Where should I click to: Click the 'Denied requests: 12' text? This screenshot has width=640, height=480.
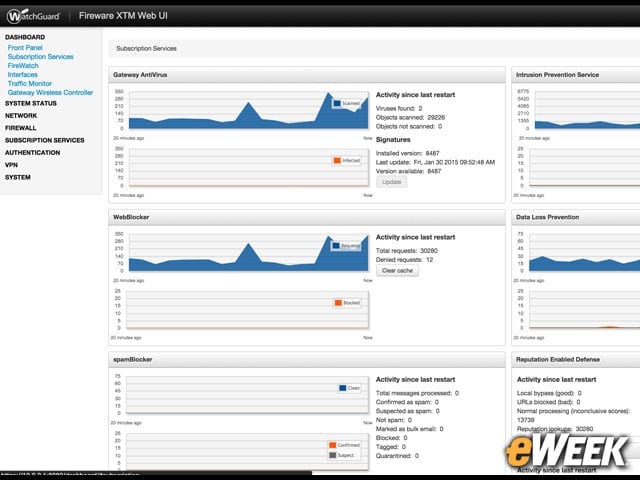click(x=404, y=260)
